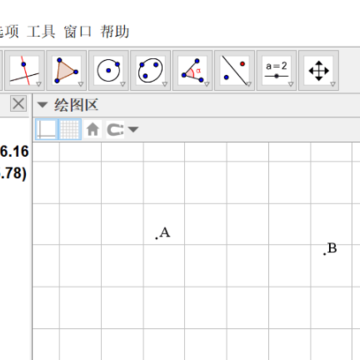Select the Polygon tool

tap(67, 70)
